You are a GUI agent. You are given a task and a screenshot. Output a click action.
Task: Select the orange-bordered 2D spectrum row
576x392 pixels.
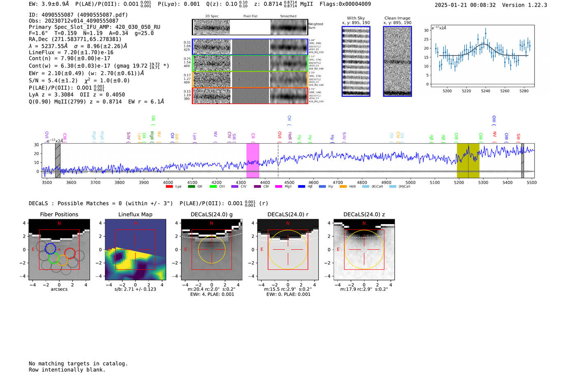pyautogui.click(x=250, y=79)
